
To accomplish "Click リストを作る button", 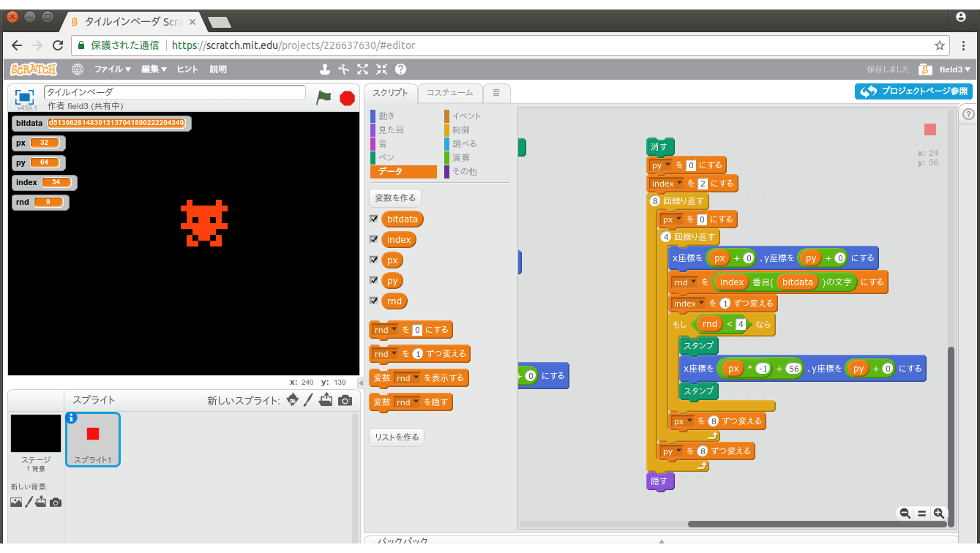I will [397, 437].
